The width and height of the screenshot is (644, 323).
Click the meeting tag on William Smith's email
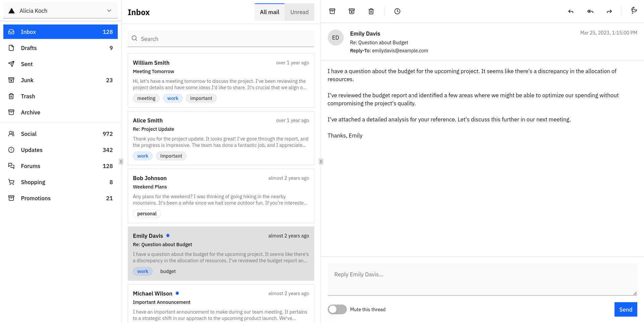tap(146, 98)
